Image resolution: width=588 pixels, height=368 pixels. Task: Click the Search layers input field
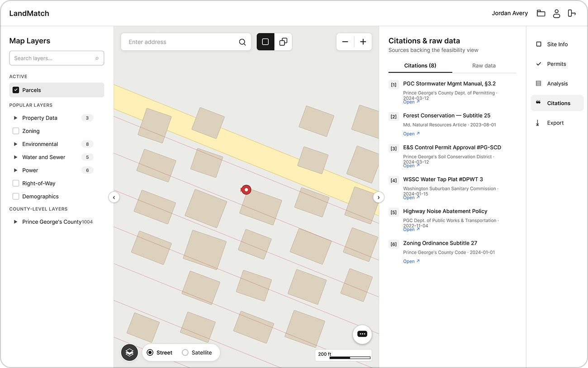[x=57, y=58]
